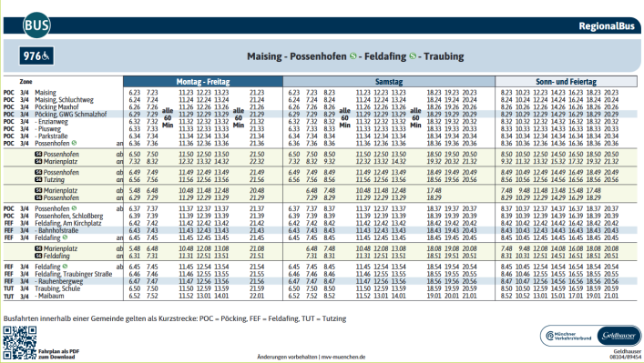The height and width of the screenshot is (363, 644).
Task: Click the stop name Maising, Schluchtweg
Action: tap(64, 100)
